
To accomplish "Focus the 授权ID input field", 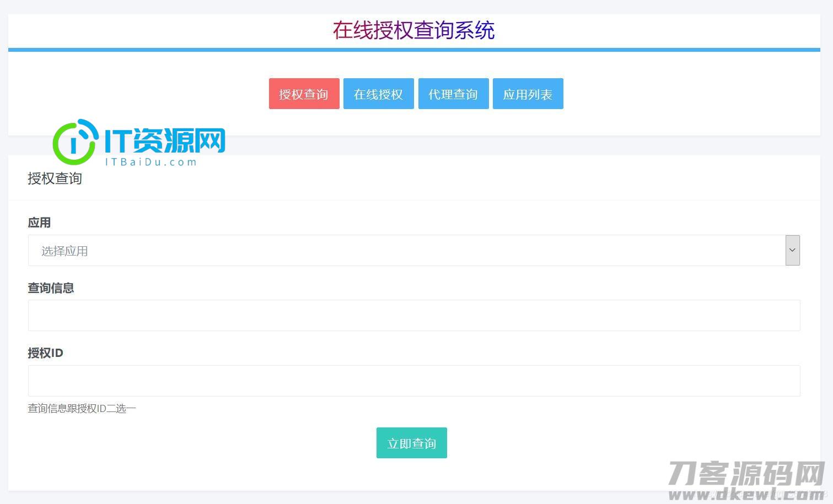I will [x=413, y=381].
